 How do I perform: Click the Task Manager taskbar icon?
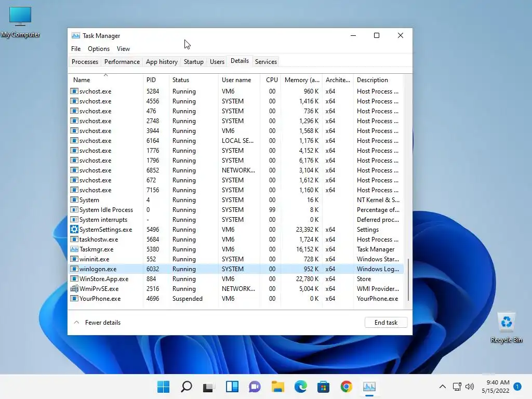(x=369, y=387)
